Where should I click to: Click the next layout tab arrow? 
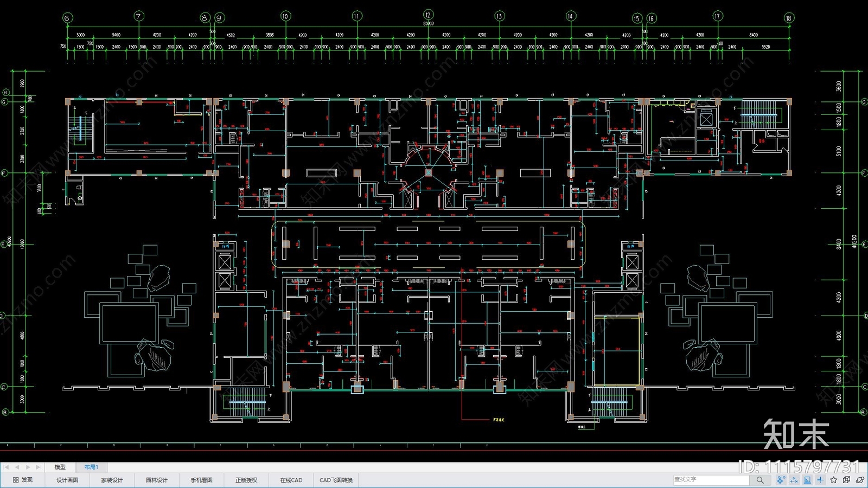pos(28,467)
